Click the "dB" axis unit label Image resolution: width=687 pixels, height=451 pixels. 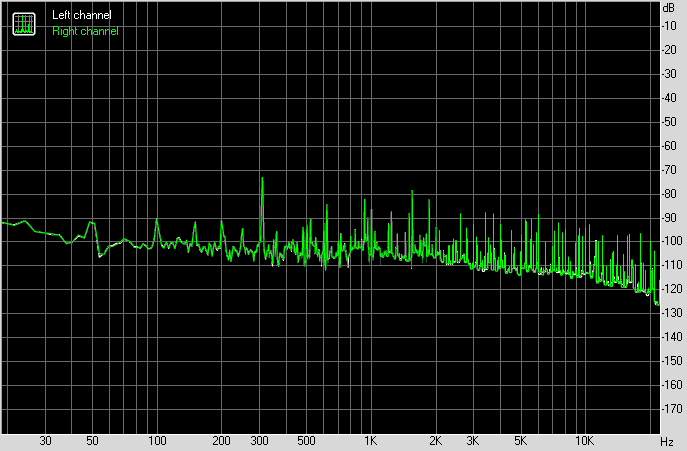[x=669, y=7]
